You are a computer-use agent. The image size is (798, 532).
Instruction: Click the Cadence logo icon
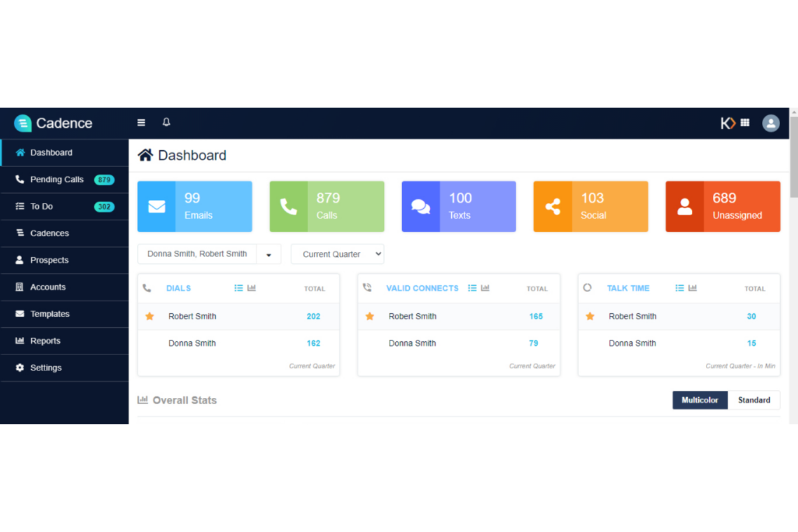tap(23, 123)
